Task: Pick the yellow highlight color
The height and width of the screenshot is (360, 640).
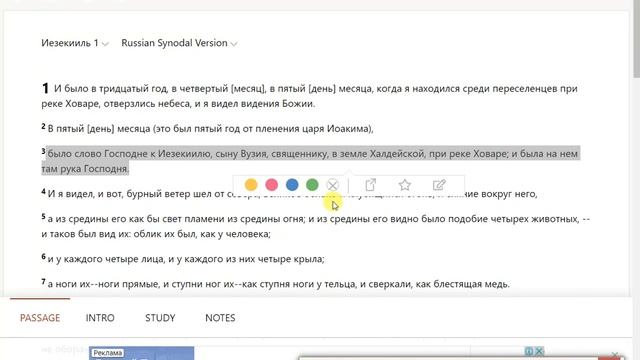Action: pos(251,185)
